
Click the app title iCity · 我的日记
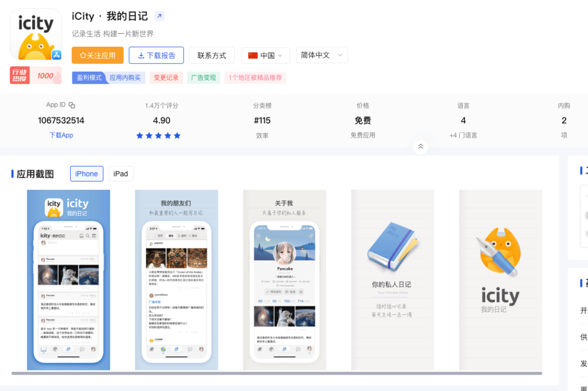(109, 16)
